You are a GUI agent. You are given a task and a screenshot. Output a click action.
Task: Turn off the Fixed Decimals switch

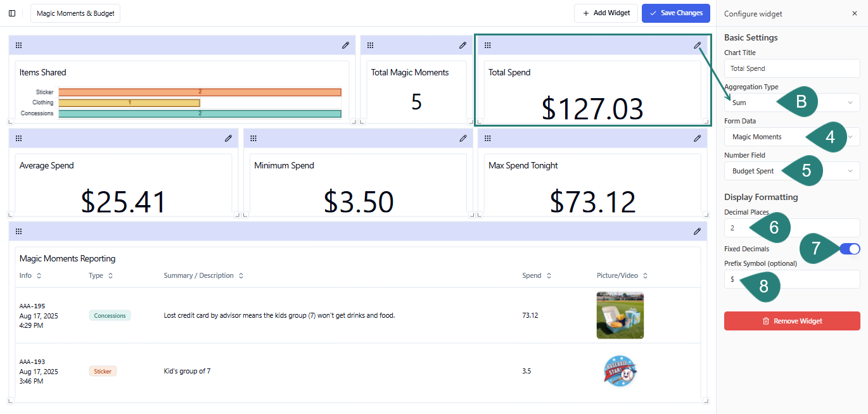[x=850, y=249]
